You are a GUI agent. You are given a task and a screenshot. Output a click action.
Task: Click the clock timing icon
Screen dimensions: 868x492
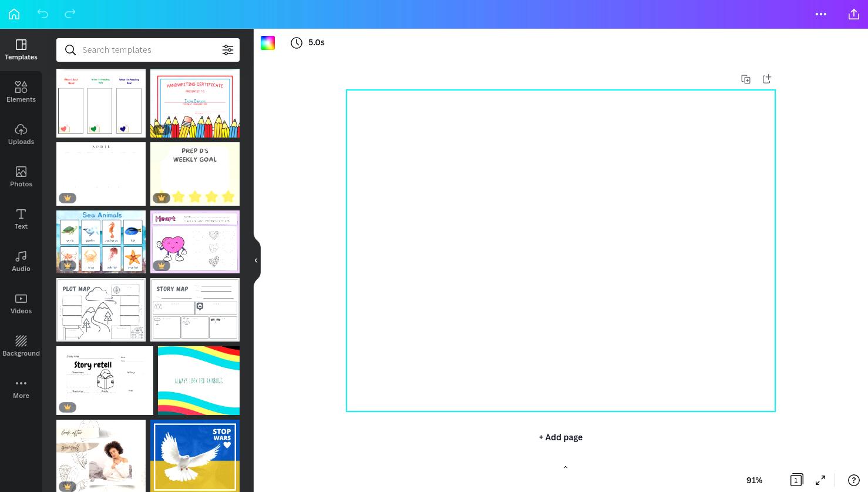click(297, 43)
